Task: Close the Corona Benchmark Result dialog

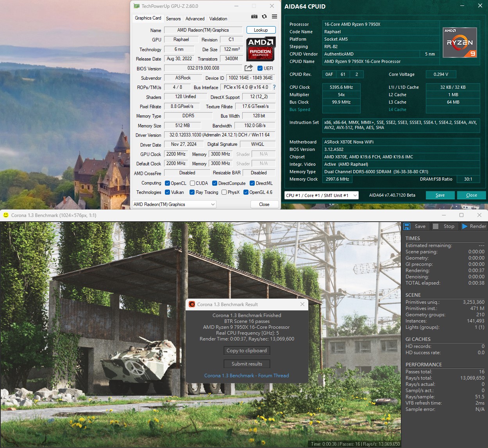Action: (x=302, y=304)
